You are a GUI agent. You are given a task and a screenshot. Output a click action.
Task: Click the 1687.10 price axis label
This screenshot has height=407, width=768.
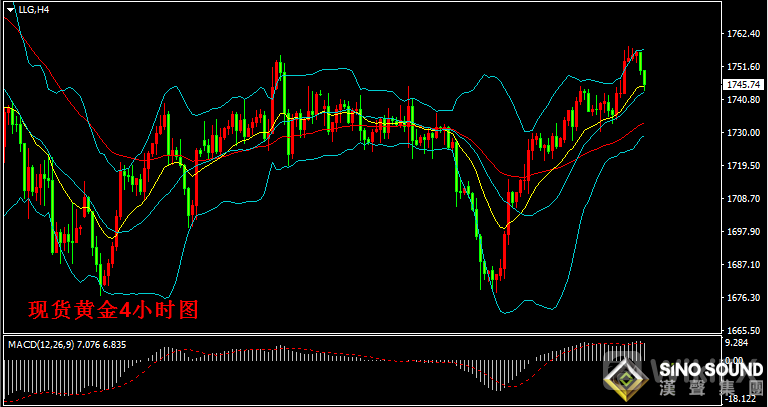coord(741,265)
